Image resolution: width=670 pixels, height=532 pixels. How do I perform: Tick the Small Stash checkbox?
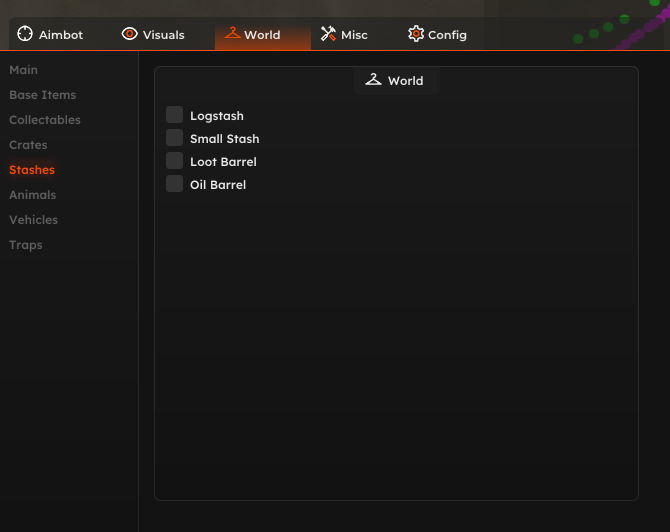174,138
